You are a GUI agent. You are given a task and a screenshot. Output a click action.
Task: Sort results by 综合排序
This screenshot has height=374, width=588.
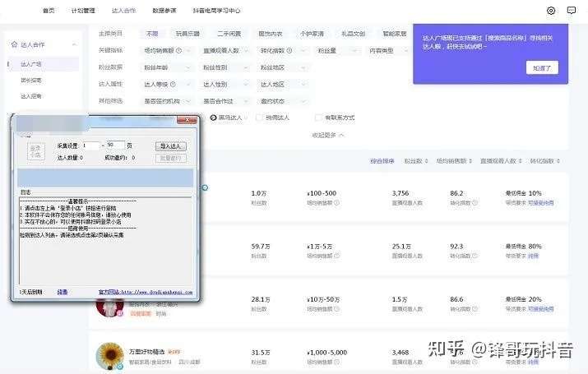(382, 161)
